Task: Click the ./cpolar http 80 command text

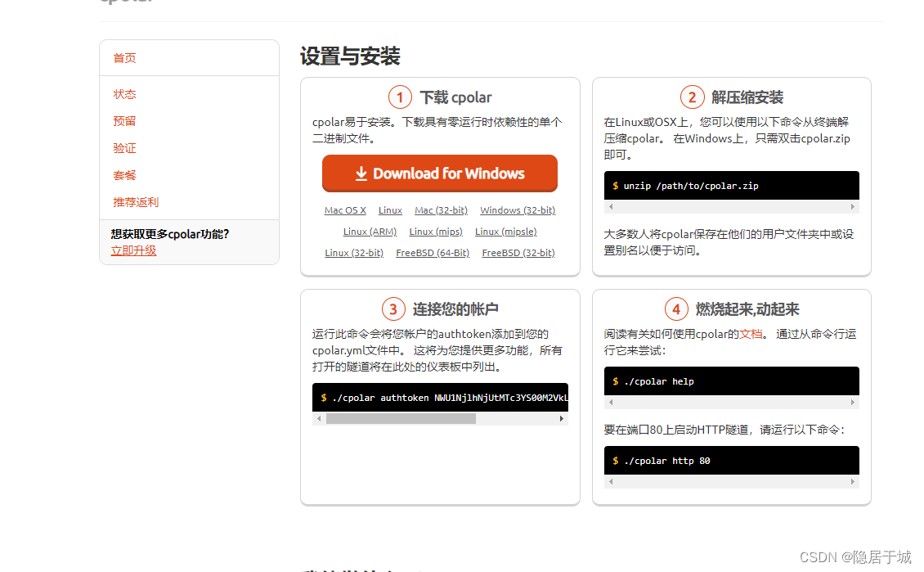Action: click(667, 462)
